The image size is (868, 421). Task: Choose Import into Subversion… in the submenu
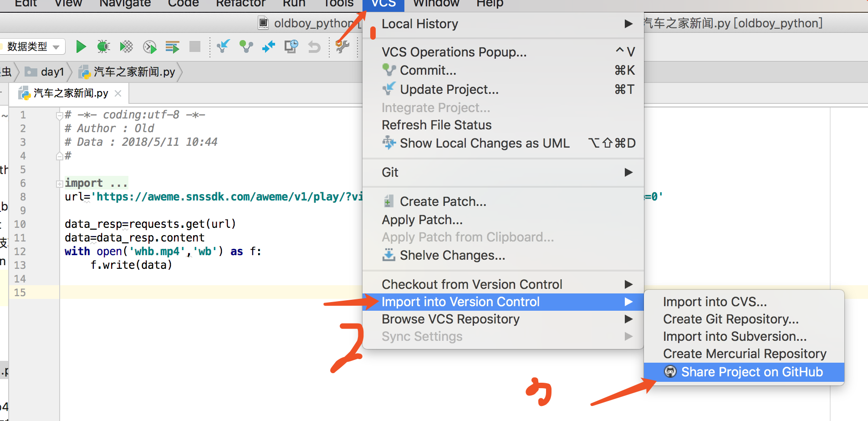(744, 336)
